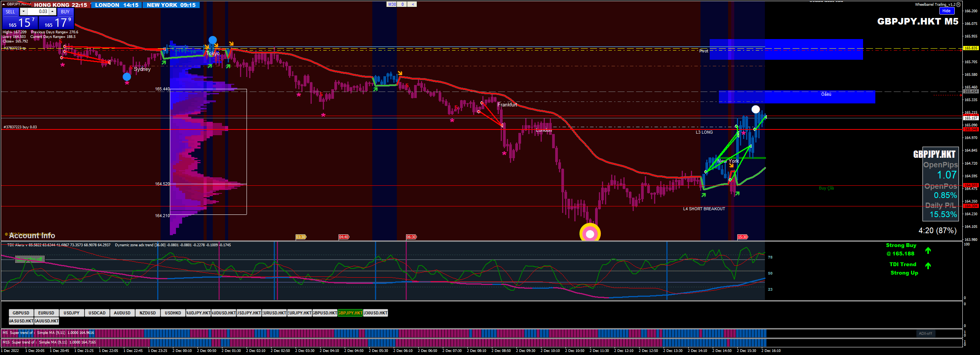980x355 pixels.
Task: Click the 04:40 time marker on chart
Action: (x=344, y=237)
